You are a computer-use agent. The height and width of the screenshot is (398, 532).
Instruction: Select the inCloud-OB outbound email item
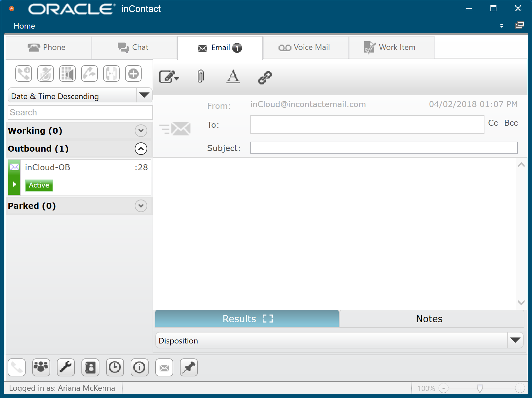tap(80, 177)
